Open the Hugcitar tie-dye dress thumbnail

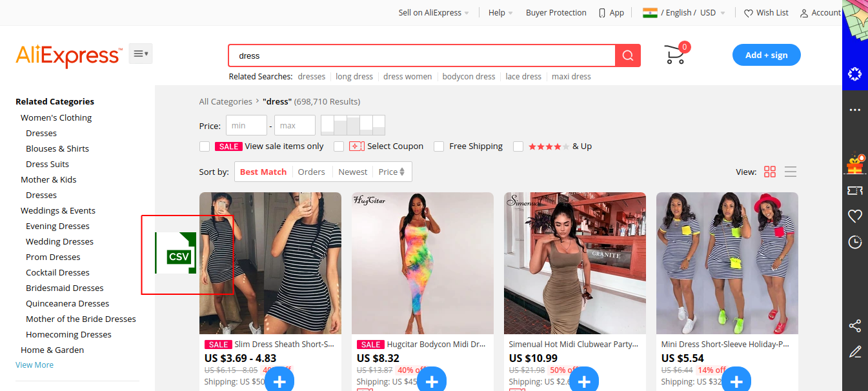coord(423,263)
